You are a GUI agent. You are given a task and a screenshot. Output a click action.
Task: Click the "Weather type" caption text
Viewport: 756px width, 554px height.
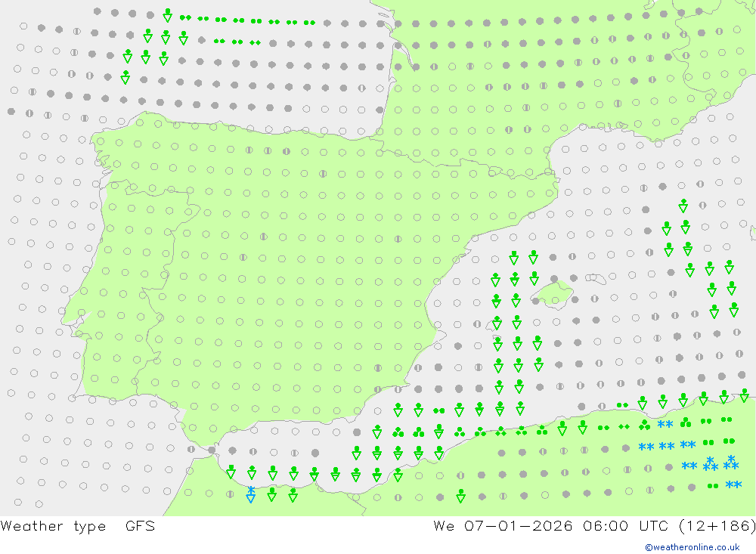click(x=53, y=526)
